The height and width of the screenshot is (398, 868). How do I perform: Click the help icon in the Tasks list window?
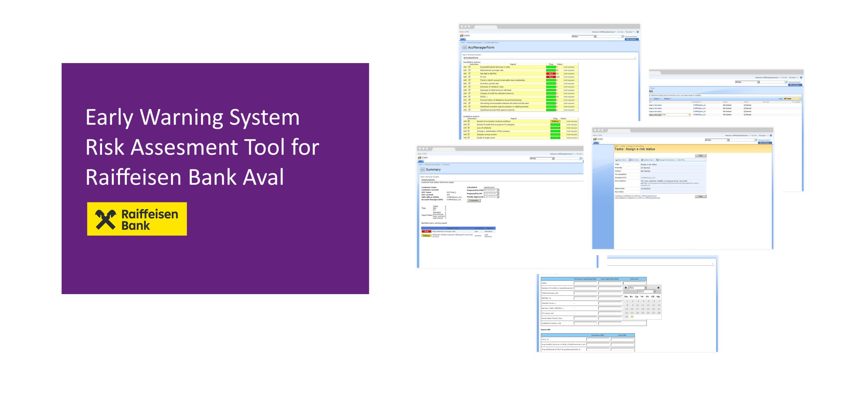[801, 78]
